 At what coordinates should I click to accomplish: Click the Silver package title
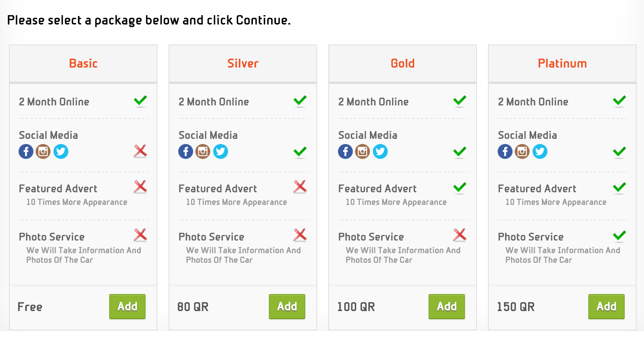click(243, 63)
